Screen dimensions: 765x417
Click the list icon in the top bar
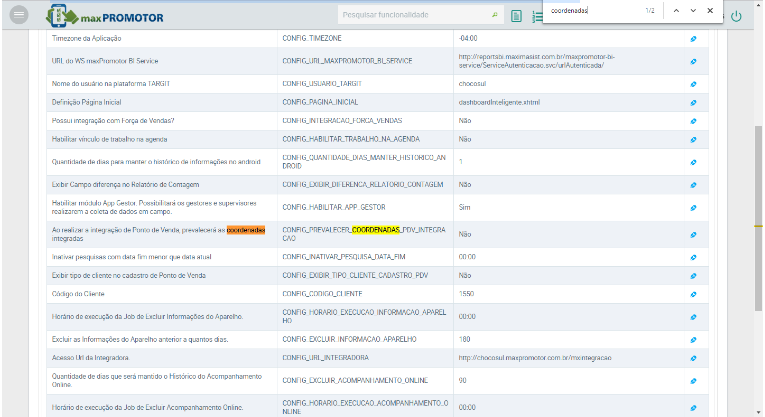[x=536, y=16]
